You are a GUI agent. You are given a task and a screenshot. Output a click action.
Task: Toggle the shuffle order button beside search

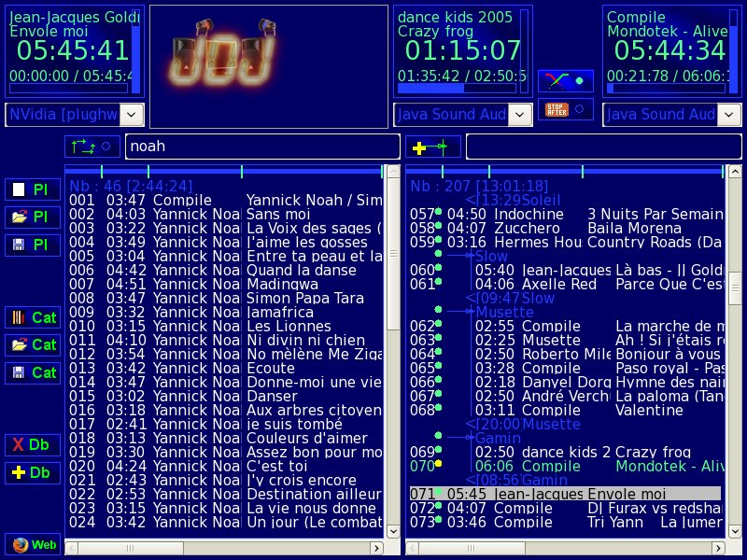click(x=92, y=147)
